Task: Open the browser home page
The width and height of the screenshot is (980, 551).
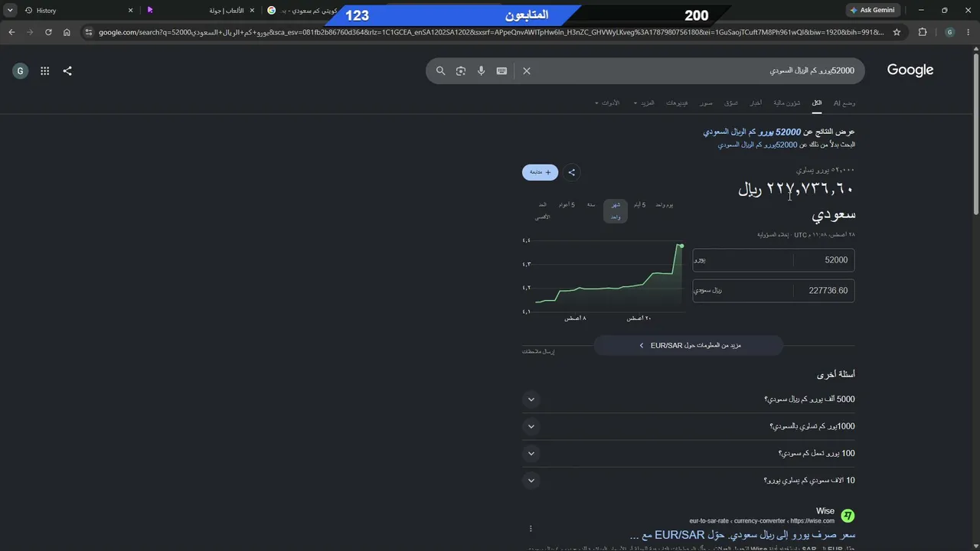Action: [67, 32]
